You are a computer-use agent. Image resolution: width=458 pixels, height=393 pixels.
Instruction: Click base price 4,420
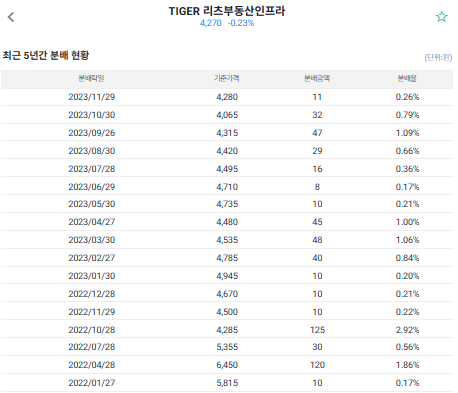tap(227, 151)
